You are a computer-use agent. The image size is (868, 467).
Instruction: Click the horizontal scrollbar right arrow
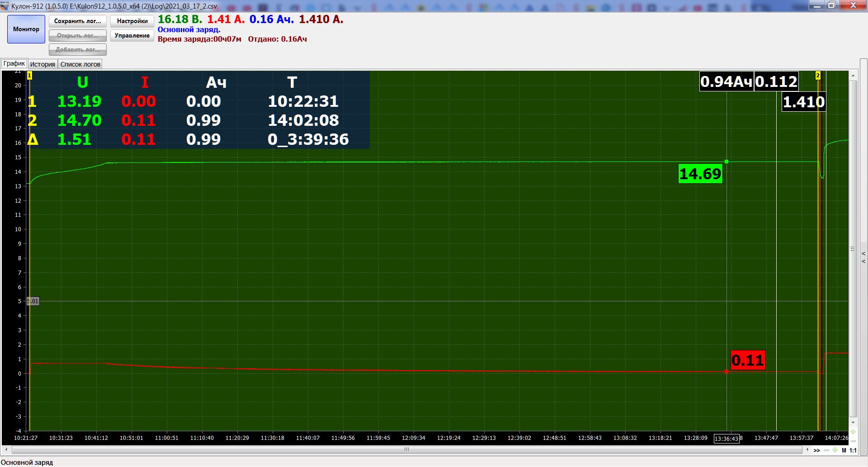coord(807,450)
